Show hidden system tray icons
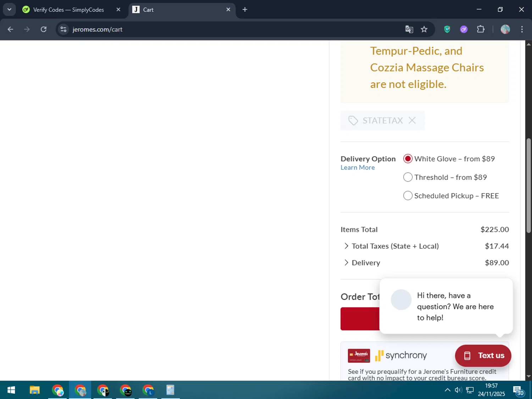Viewport: 532px width, 399px height. [448, 390]
